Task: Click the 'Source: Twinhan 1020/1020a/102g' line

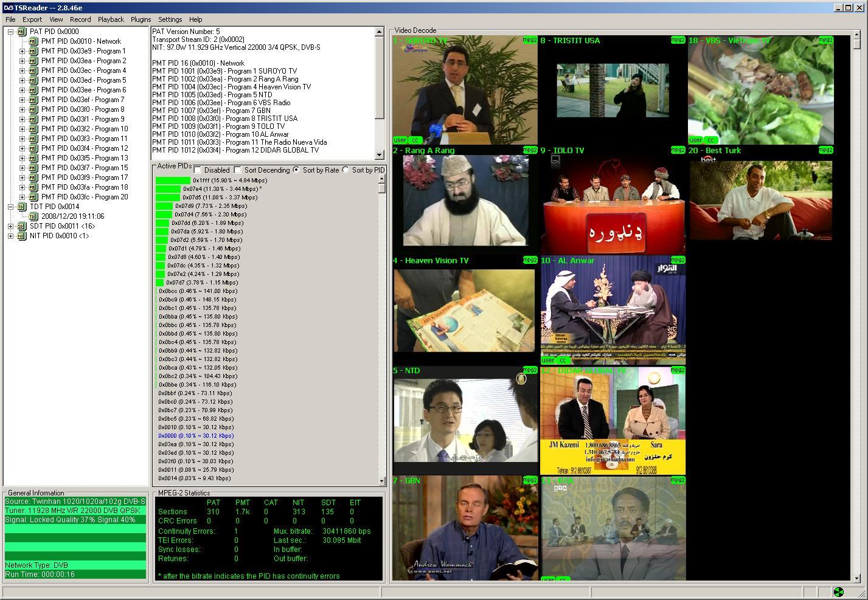Action: click(x=75, y=502)
